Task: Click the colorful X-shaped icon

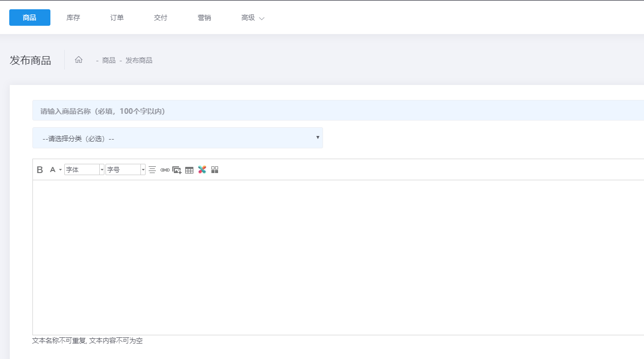Action: tap(202, 169)
